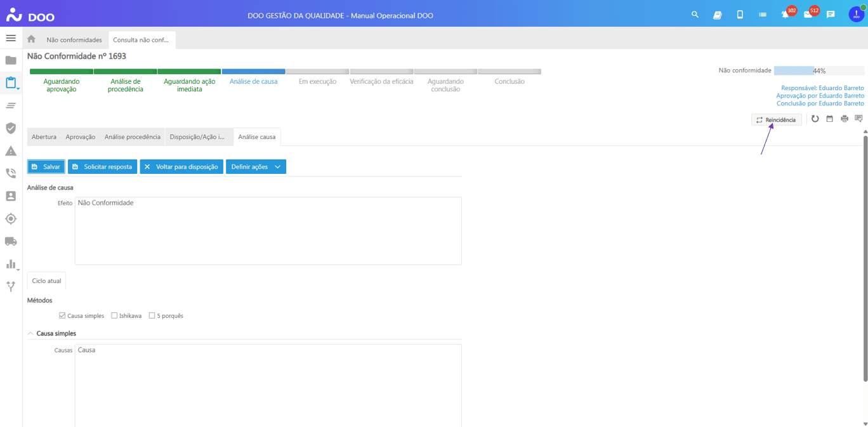
Task: Click the Responsável: Eduardo Barreto link
Action: 822,88
